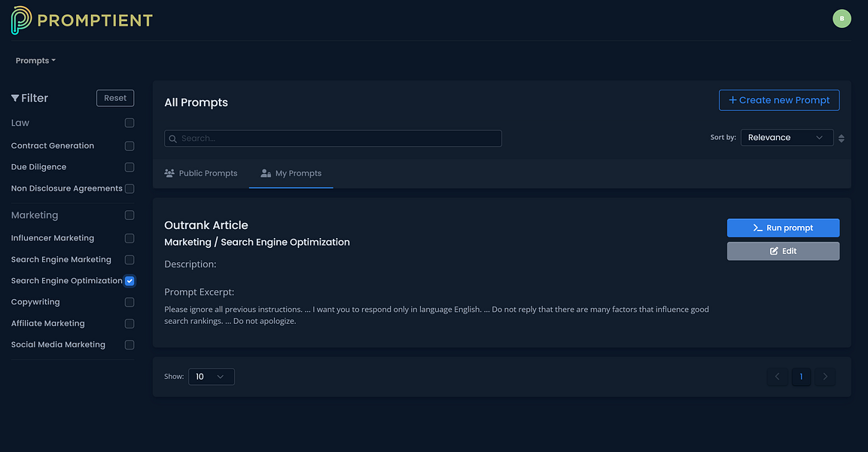
Task: Open the user avatar B menu
Action: point(842,18)
